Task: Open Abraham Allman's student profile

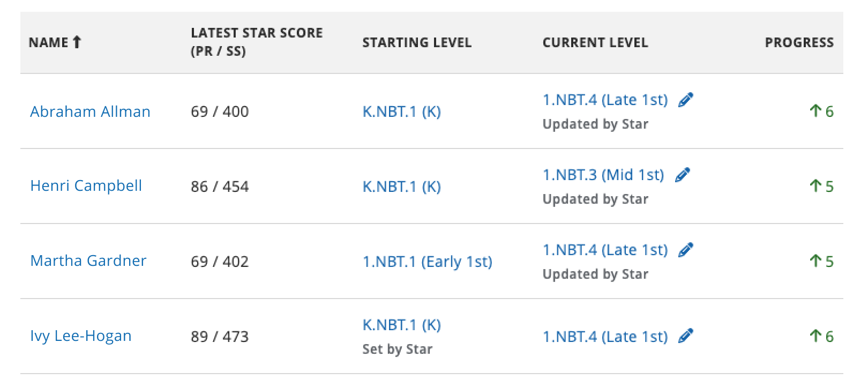Action: (x=90, y=111)
